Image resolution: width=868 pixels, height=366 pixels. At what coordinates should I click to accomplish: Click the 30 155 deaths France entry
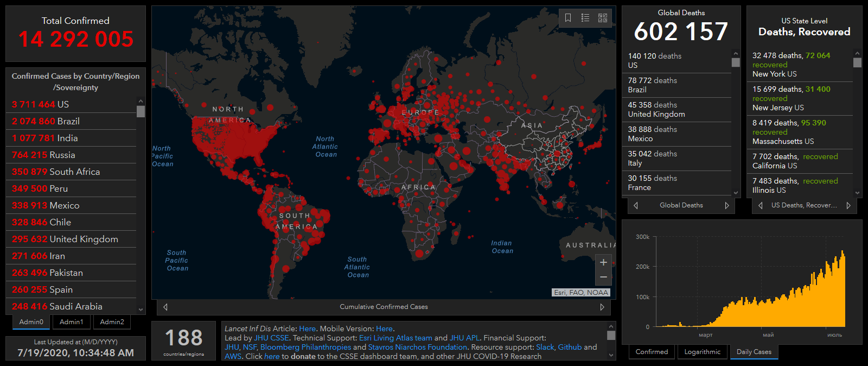pos(676,183)
